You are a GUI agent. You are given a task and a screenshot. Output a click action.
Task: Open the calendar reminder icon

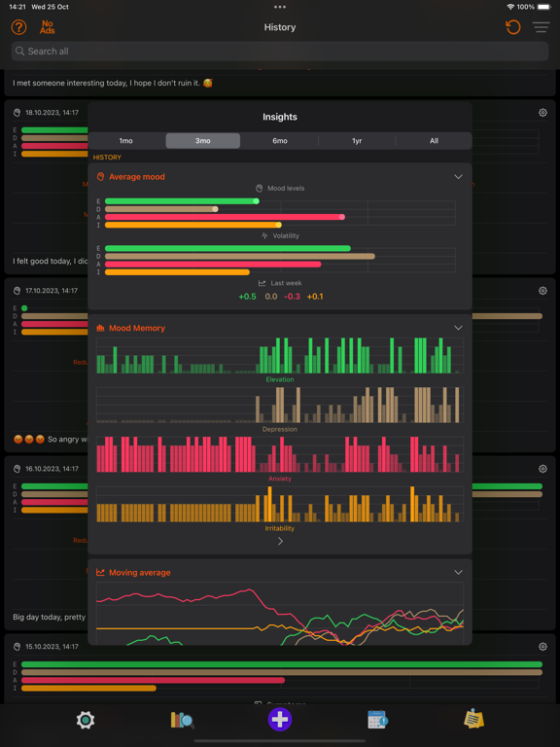377,720
